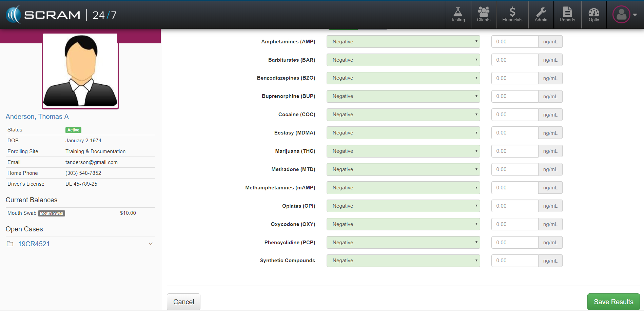
Task: Click the client profile photo
Action: [80, 71]
